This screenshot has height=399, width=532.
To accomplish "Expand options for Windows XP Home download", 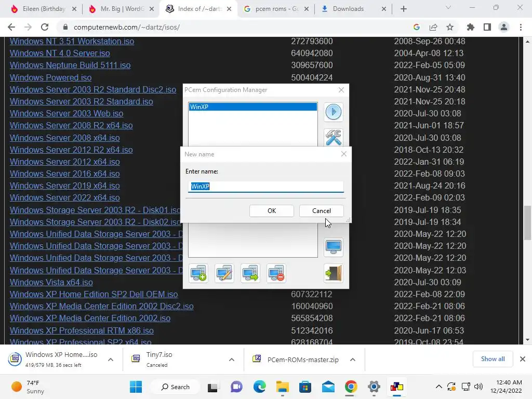I will (x=111, y=360).
